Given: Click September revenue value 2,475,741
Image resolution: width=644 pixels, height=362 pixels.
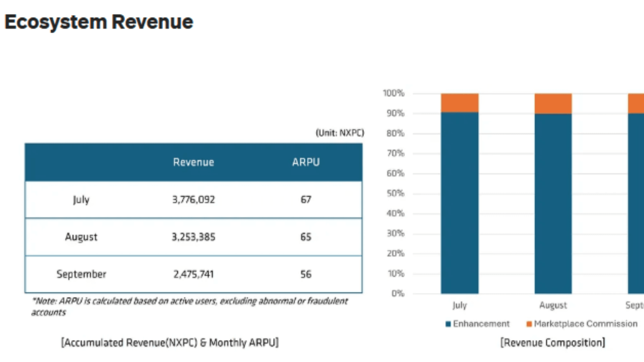Looking at the screenshot, I should point(194,274).
